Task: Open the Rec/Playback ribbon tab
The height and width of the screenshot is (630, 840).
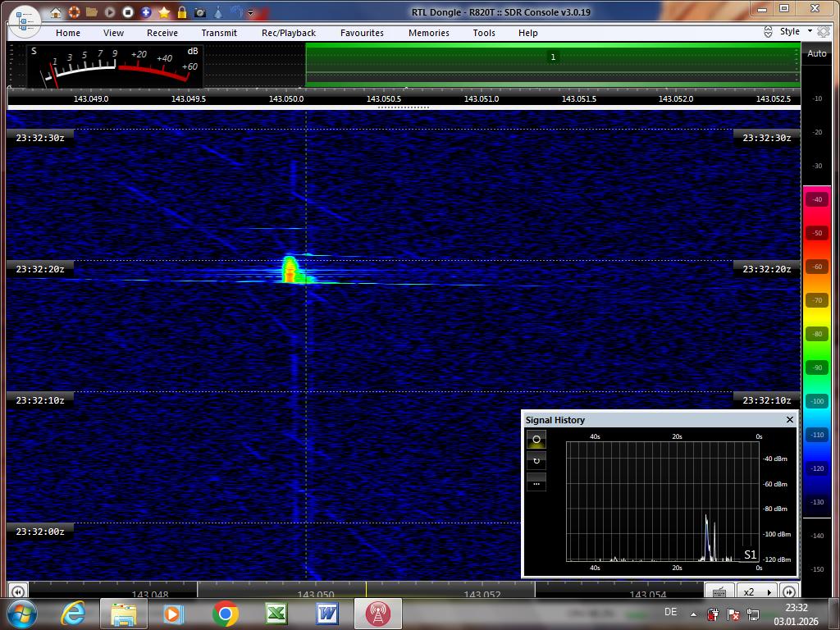Action: coord(289,33)
